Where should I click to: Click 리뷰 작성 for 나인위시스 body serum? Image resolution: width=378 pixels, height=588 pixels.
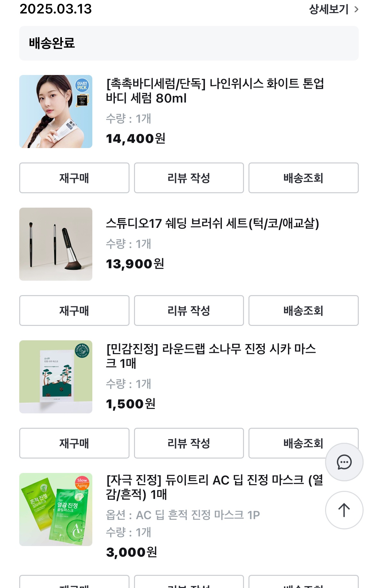click(189, 178)
